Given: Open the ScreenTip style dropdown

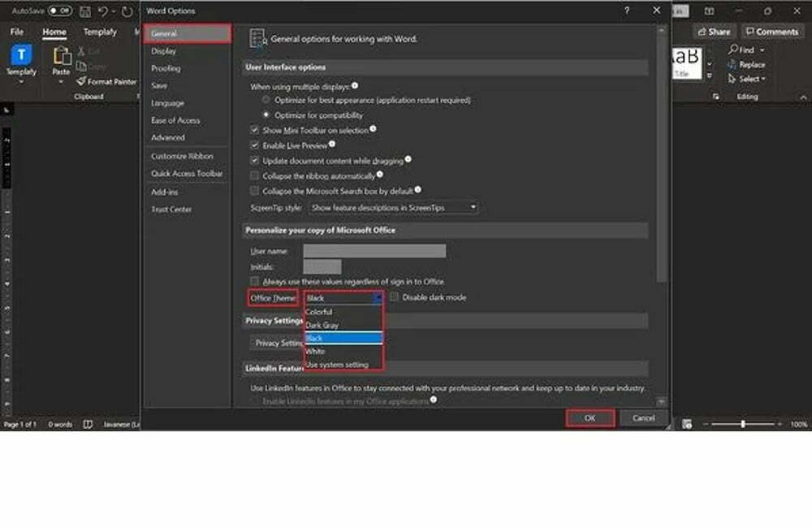Looking at the screenshot, I should (x=395, y=208).
